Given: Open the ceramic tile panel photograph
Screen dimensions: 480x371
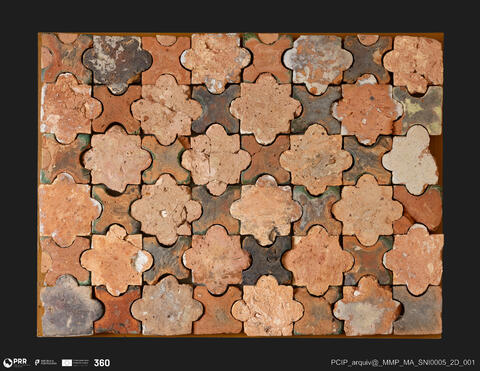Looking at the screenshot, I should click(x=240, y=184).
